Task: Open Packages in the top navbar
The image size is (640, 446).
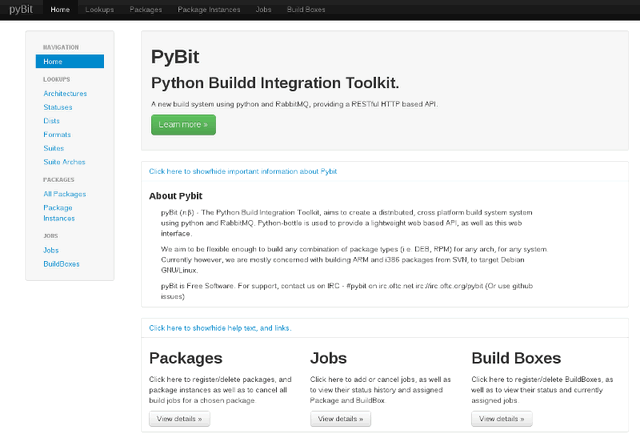Action: pos(146,9)
